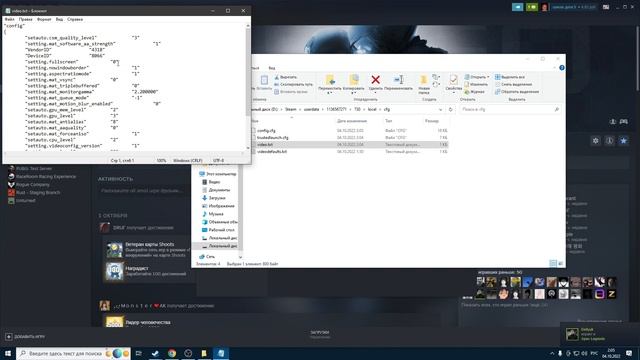Open Вид menu in Notepad
640x360 pixels.
pyautogui.click(x=59, y=19)
